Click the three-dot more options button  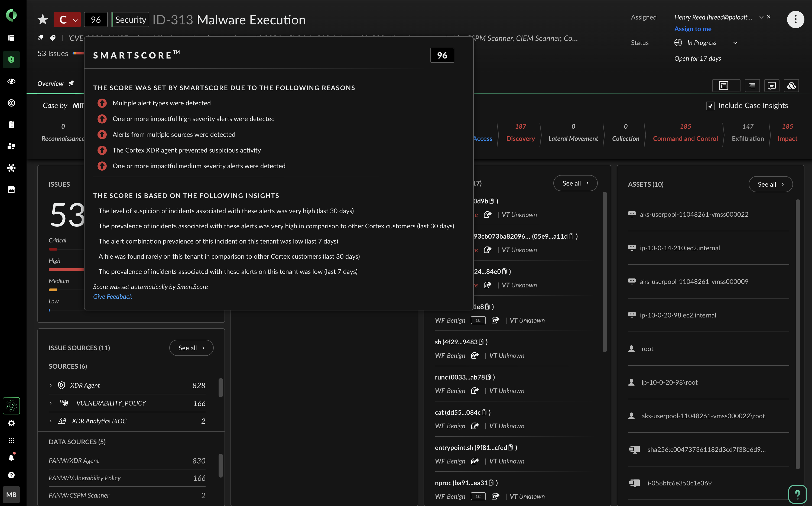click(795, 20)
